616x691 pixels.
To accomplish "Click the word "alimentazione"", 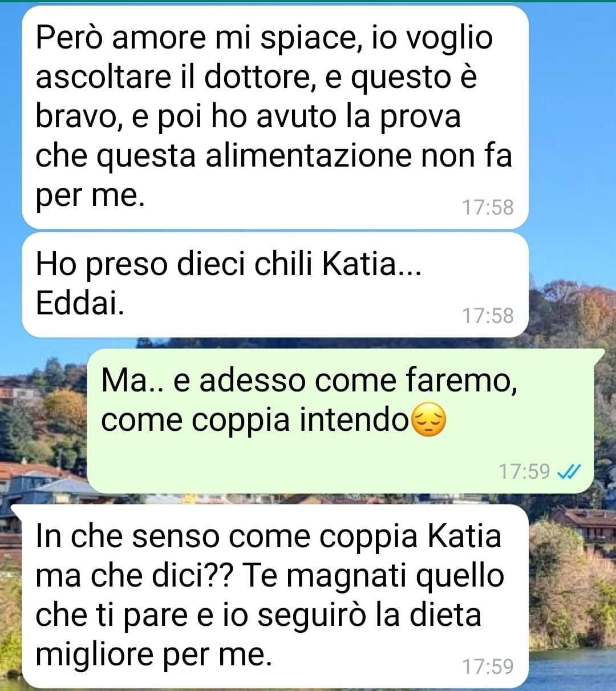I will coord(308,156).
